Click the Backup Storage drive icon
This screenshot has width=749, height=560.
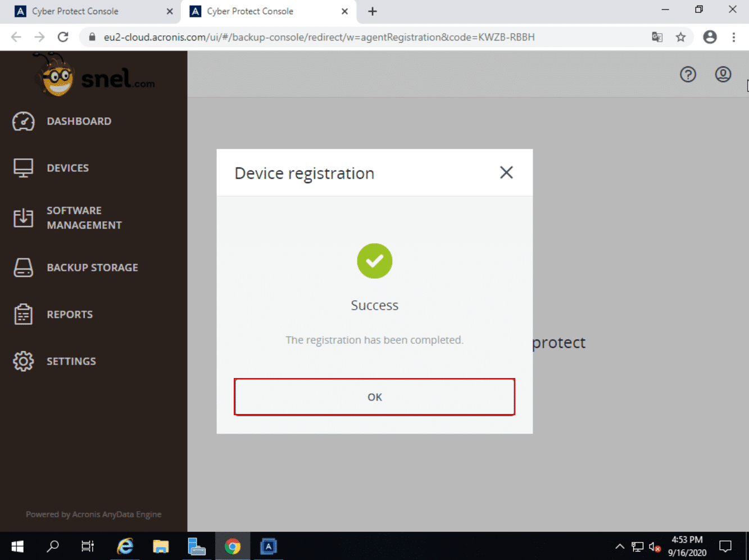(x=23, y=268)
